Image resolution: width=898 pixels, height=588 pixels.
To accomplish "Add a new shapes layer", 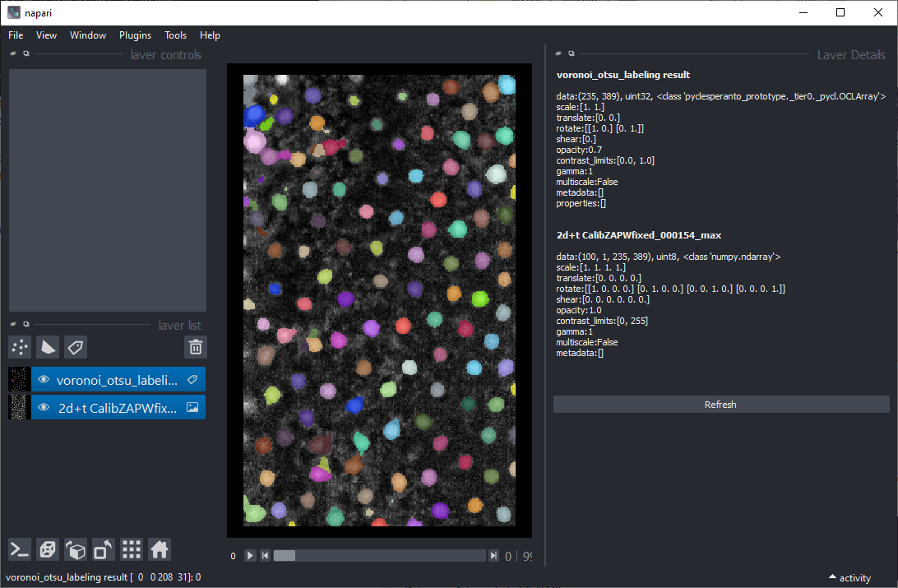I will point(48,347).
